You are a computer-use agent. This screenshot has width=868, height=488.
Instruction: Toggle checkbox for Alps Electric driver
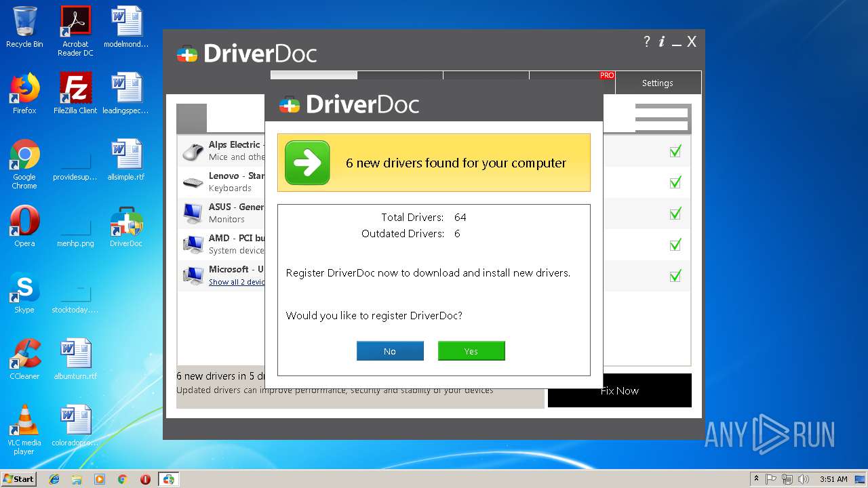pyautogui.click(x=675, y=151)
